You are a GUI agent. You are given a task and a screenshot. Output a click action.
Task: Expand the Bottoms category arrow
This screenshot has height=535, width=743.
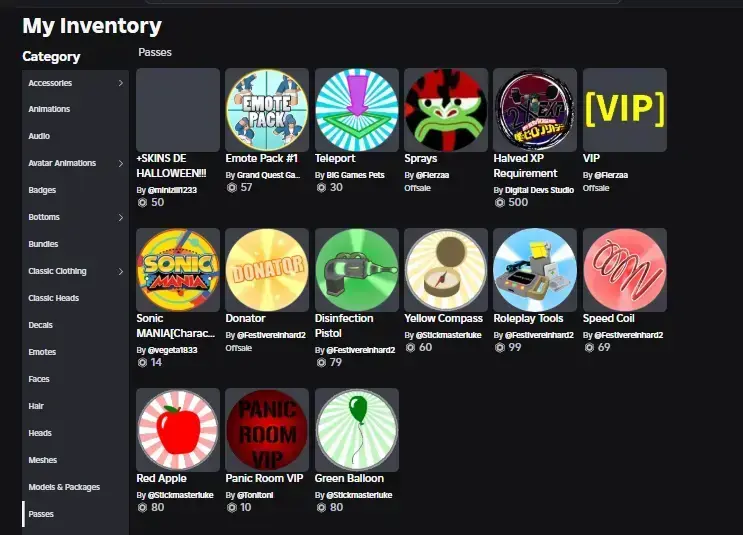pos(120,218)
